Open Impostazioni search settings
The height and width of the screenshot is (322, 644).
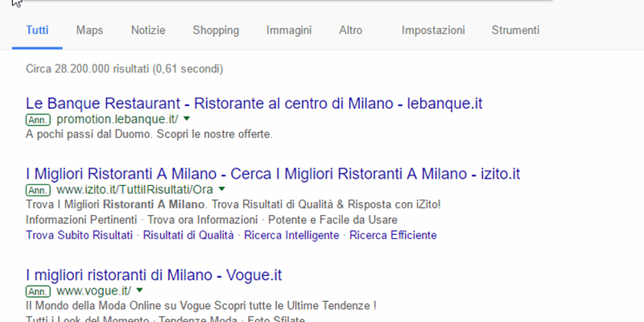click(433, 31)
